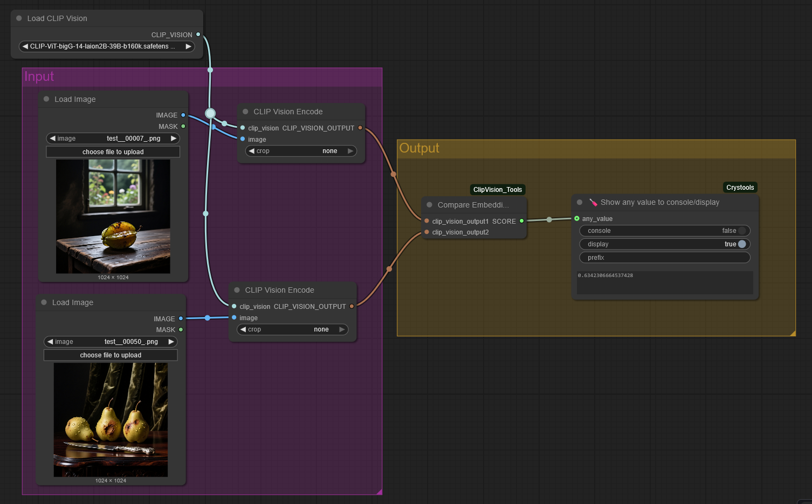Viewport: 812px width, 504px height.
Task: Collapse upper CLIP Vision Encode node dot
Action: click(x=245, y=112)
